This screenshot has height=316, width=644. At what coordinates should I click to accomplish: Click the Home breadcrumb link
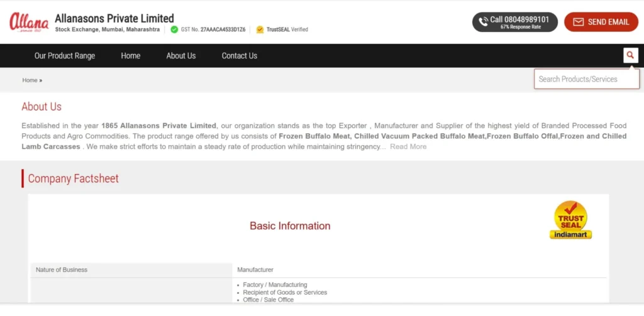[x=30, y=80]
